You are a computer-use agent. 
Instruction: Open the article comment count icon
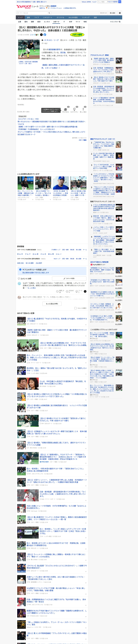pos(32,35)
